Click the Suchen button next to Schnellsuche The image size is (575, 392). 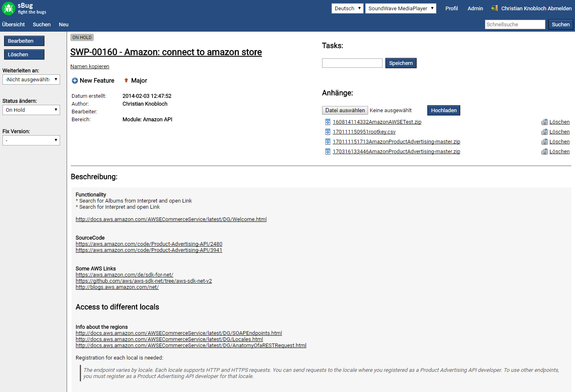pyautogui.click(x=561, y=25)
